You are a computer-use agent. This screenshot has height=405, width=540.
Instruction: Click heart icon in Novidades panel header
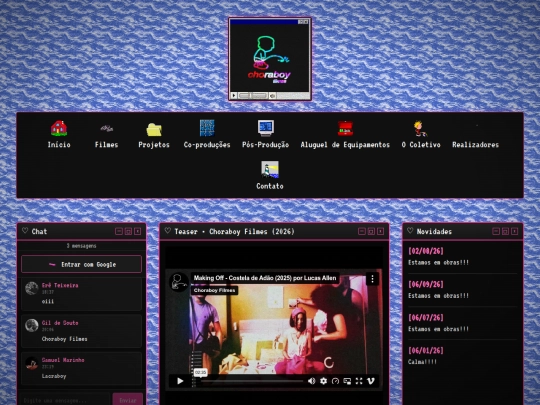click(x=410, y=231)
